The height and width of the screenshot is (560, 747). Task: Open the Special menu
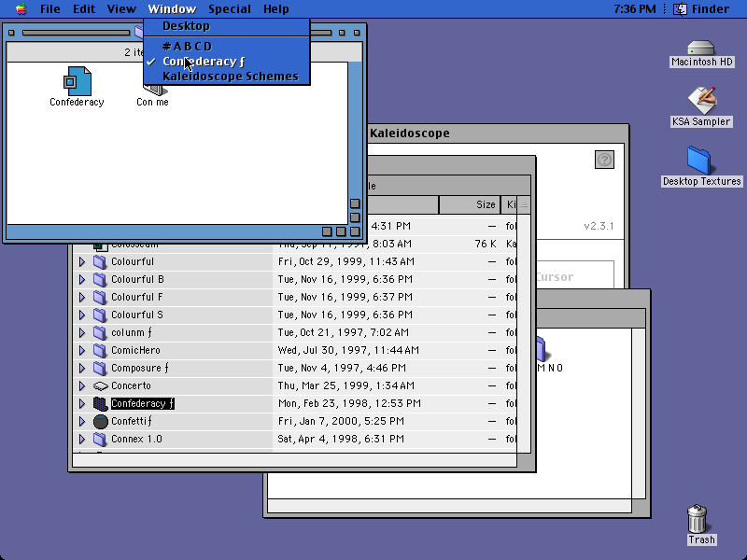click(x=230, y=9)
